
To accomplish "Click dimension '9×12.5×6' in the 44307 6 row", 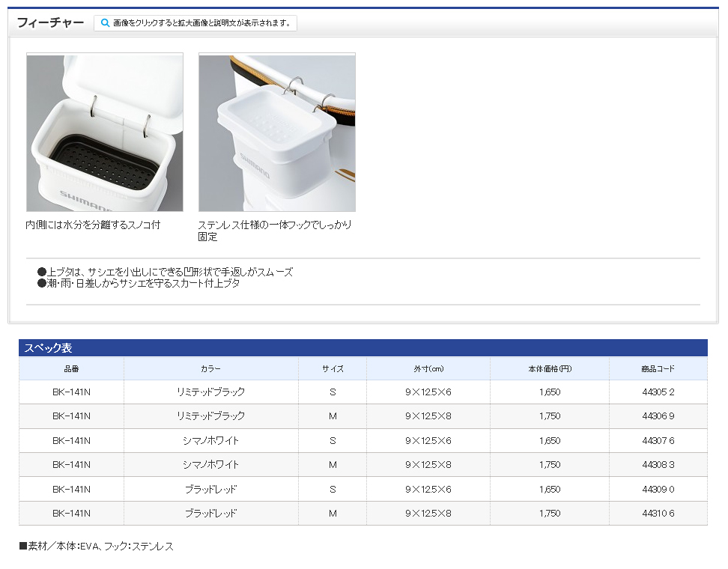I will 428,441.
